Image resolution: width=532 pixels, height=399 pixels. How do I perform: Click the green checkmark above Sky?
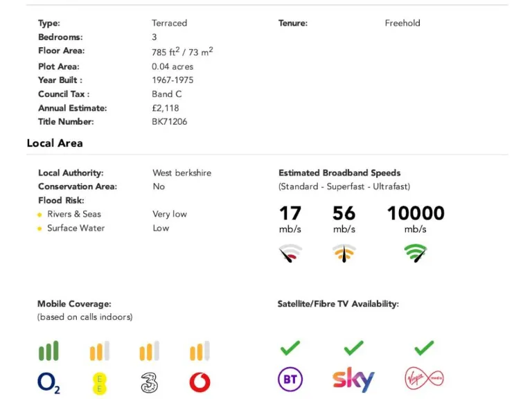tap(353, 348)
